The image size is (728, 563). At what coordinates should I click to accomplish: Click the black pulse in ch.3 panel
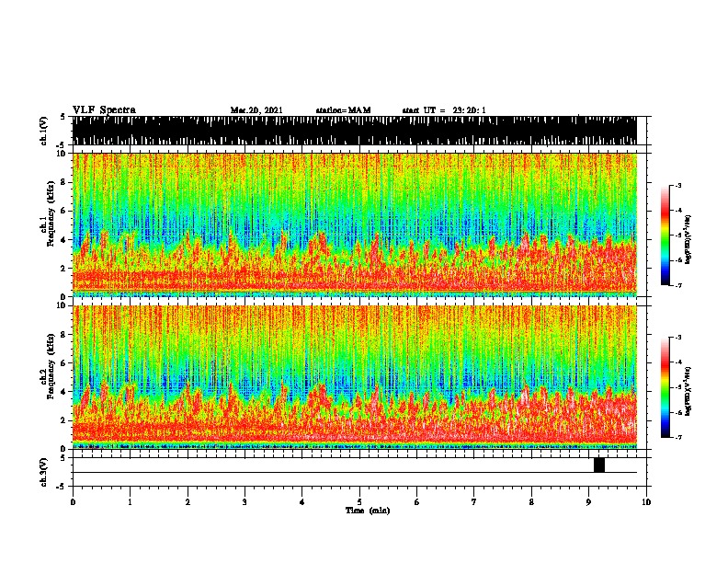click(x=599, y=465)
